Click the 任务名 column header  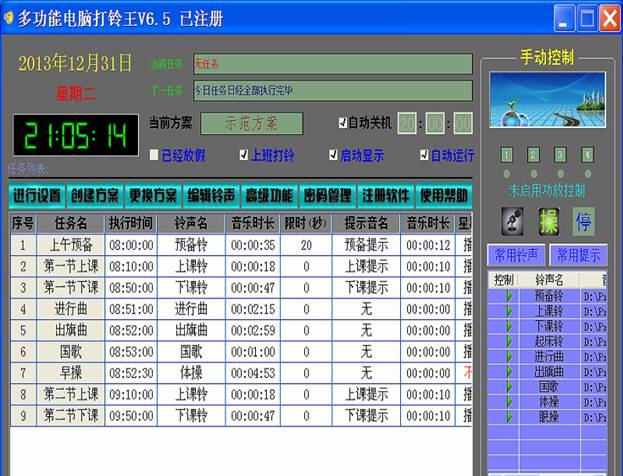[71, 223]
